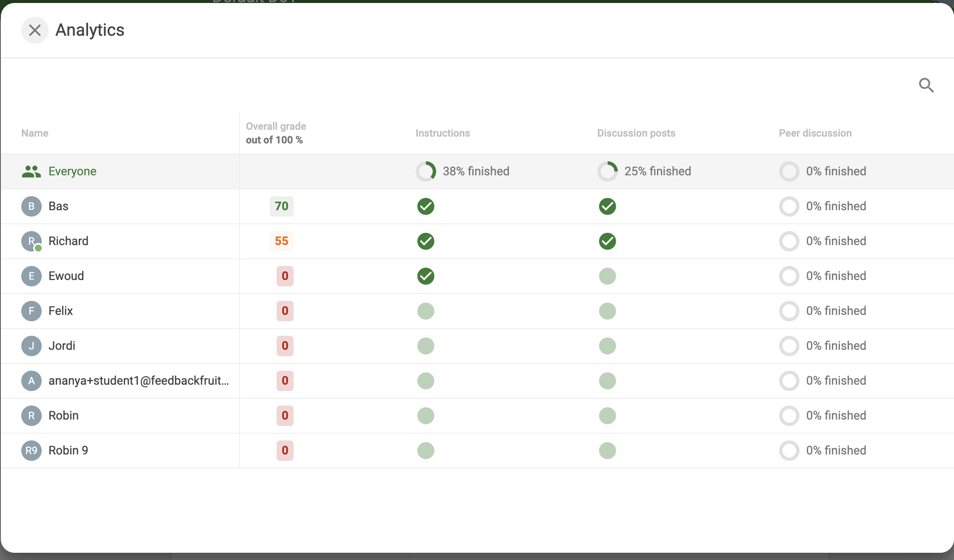This screenshot has width=954, height=560.
Task: Click Ewoud's unfinished Discussion posts dot
Action: 608,276
